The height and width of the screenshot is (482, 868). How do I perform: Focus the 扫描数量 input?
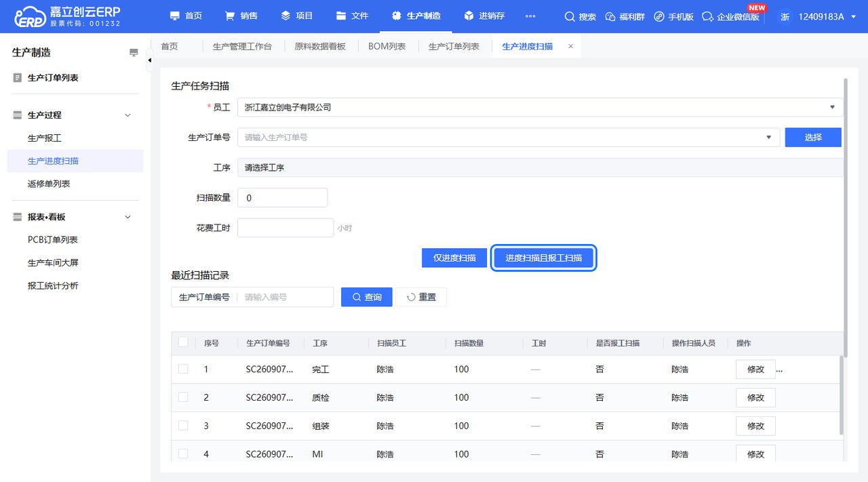[283, 198]
